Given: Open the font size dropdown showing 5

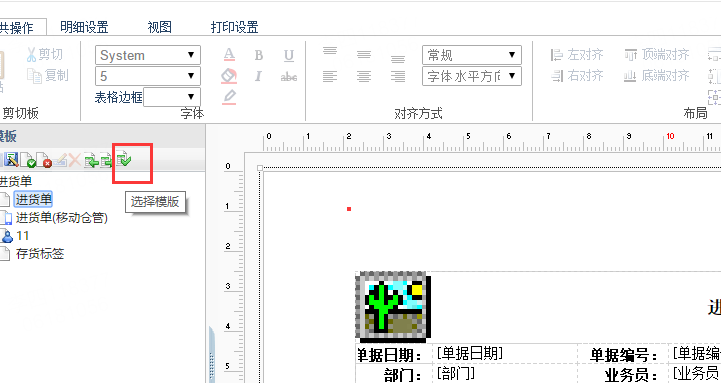Looking at the screenshot, I should pyautogui.click(x=148, y=76).
